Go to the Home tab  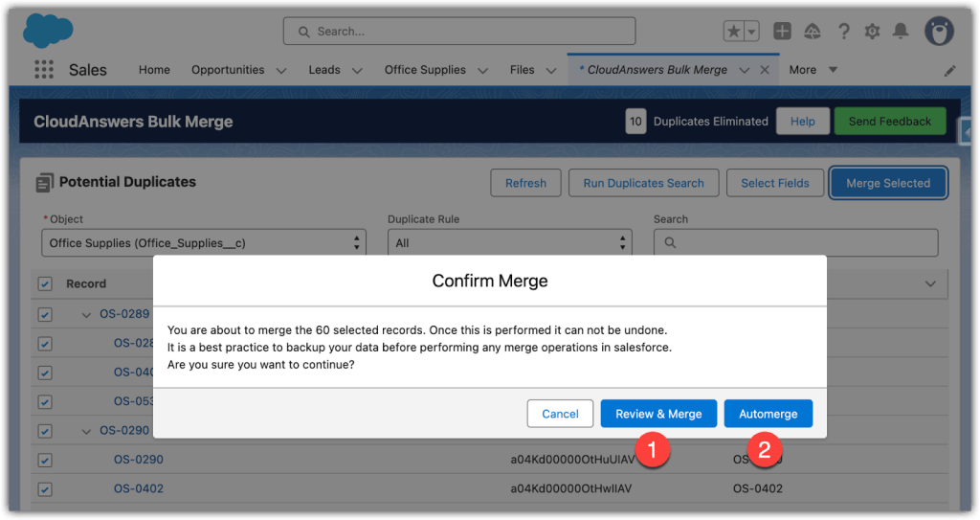pos(154,70)
